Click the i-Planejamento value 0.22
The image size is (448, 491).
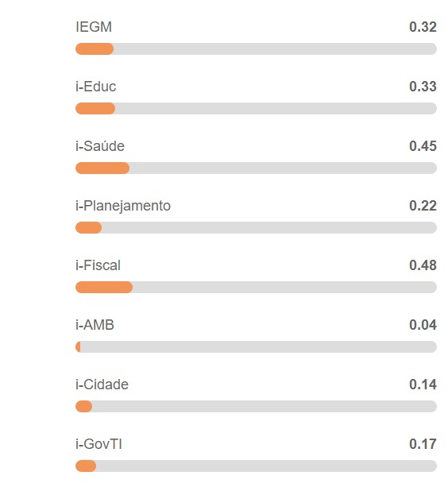423,206
